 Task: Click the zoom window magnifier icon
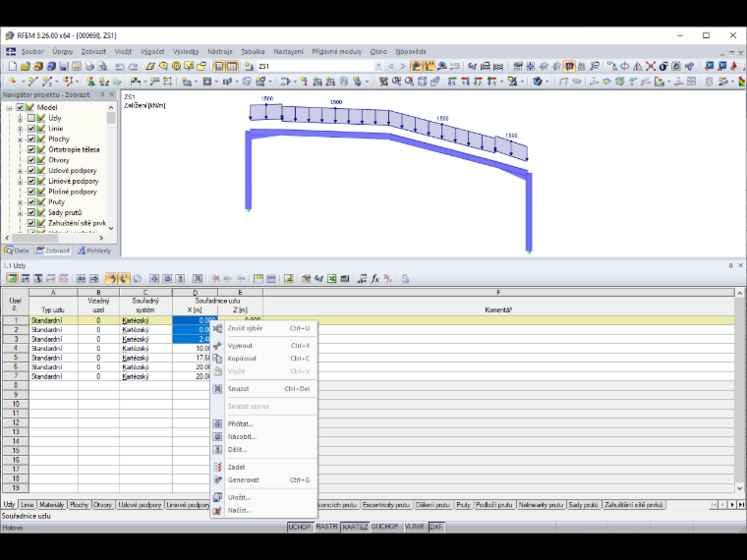396,82
